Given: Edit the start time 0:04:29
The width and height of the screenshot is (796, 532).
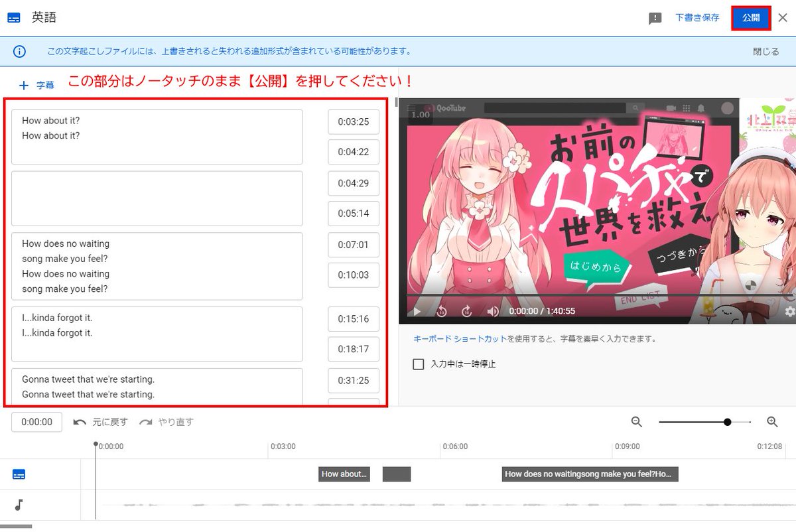Looking at the screenshot, I should (x=354, y=183).
